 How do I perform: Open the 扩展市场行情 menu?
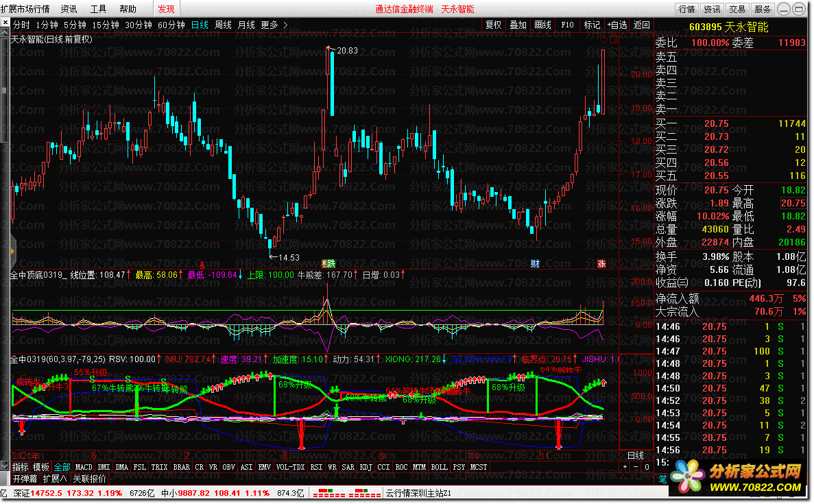click(x=25, y=10)
